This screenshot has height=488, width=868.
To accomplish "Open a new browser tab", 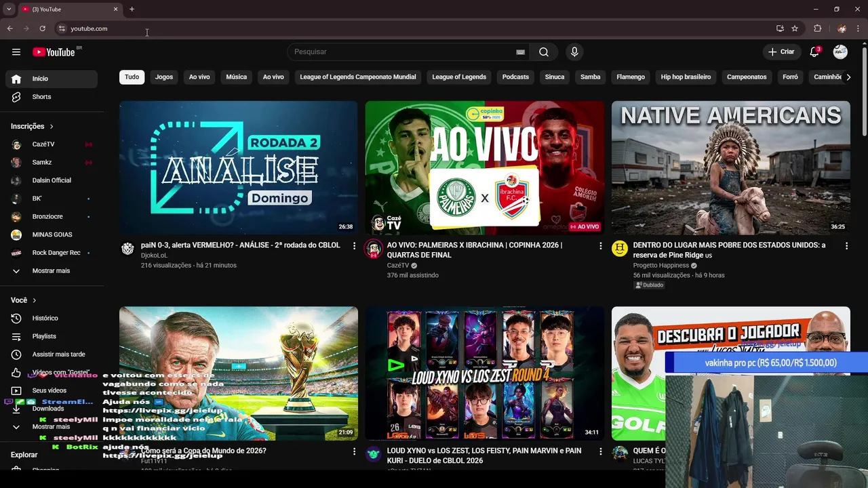I will tap(132, 9).
